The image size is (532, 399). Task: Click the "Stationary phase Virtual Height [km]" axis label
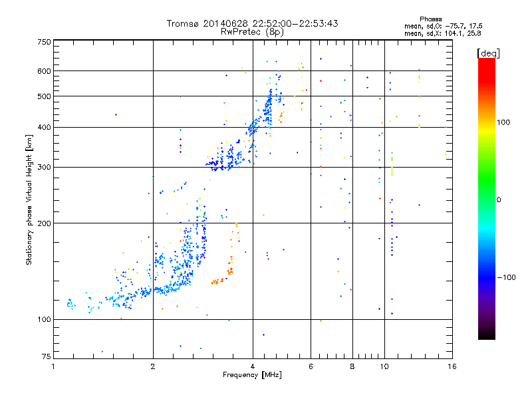coord(29,200)
